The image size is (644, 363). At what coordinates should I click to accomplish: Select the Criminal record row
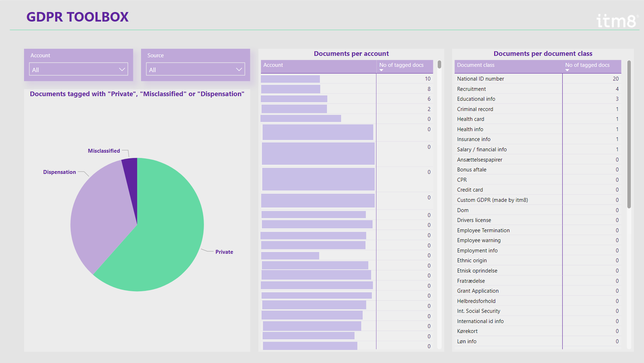coord(538,109)
